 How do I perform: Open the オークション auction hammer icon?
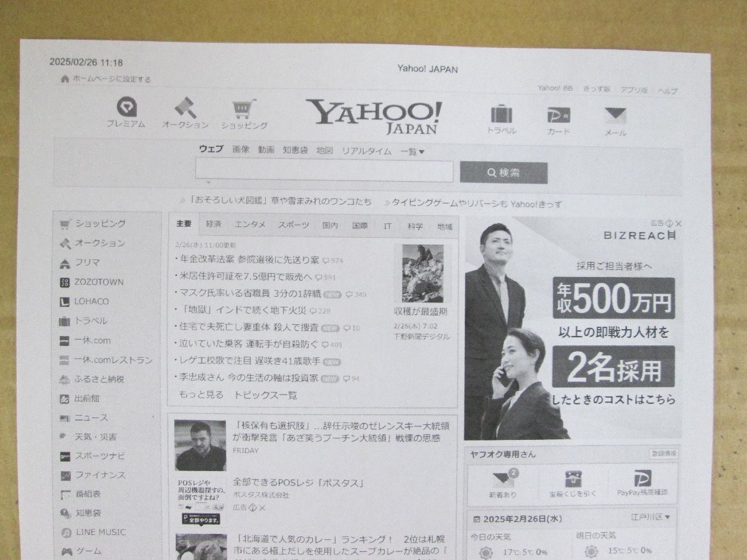pyautogui.click(x=186, y=107)
